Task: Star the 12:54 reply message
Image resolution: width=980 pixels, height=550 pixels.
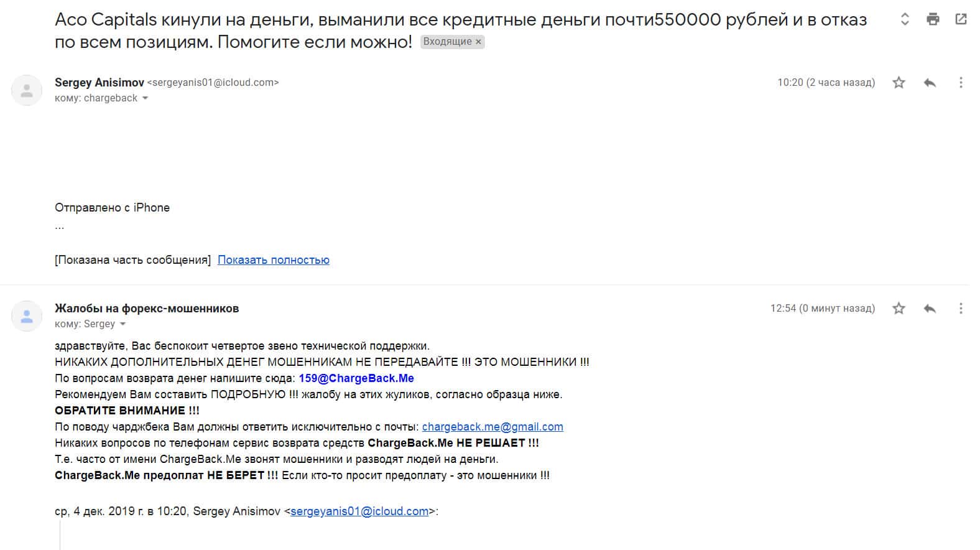Action: click(899, 308)
